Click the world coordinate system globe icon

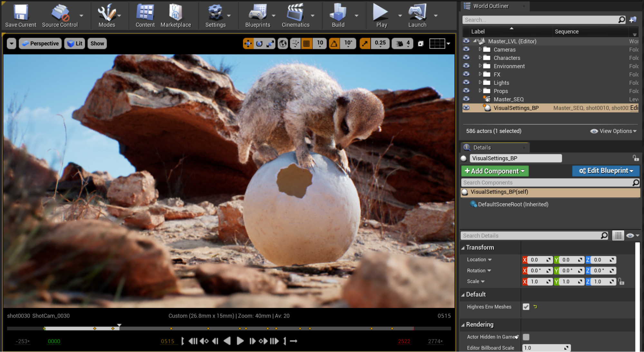click(283, 43)
